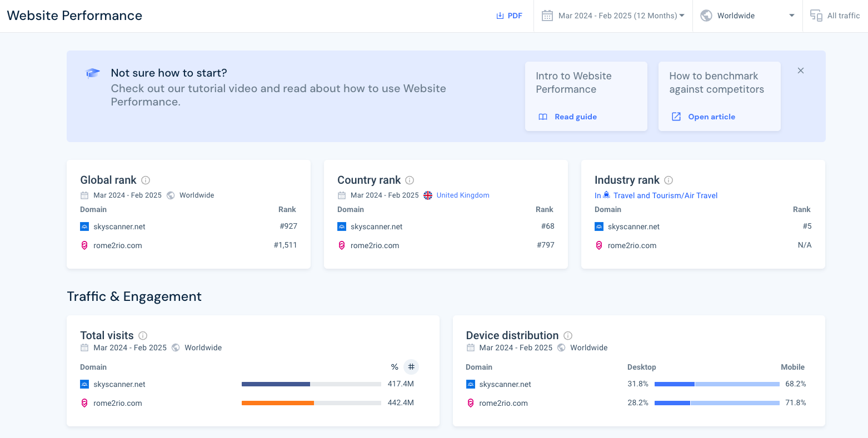Dismiss the tutorial banner

pyautogui.click(x=800, y=71)
